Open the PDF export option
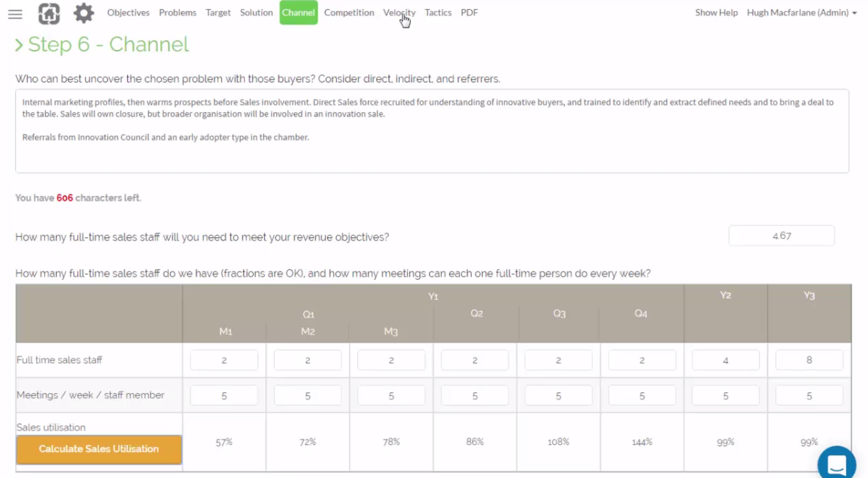 (469, 13)
